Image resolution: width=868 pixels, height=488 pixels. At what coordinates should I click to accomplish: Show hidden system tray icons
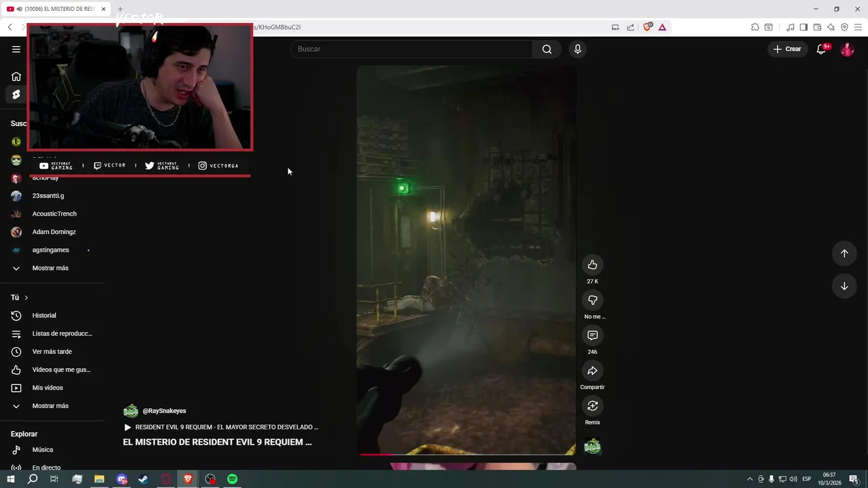[750, 479]
